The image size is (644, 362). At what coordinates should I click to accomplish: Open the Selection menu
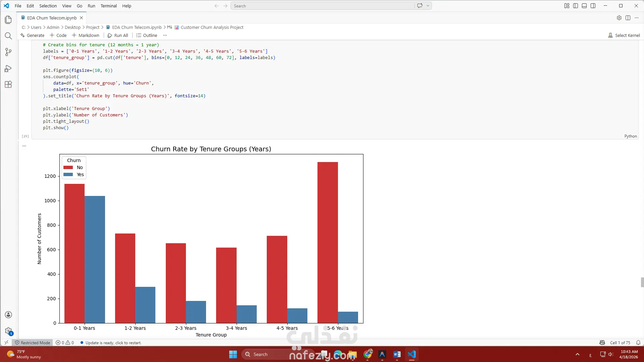[48, 6]
